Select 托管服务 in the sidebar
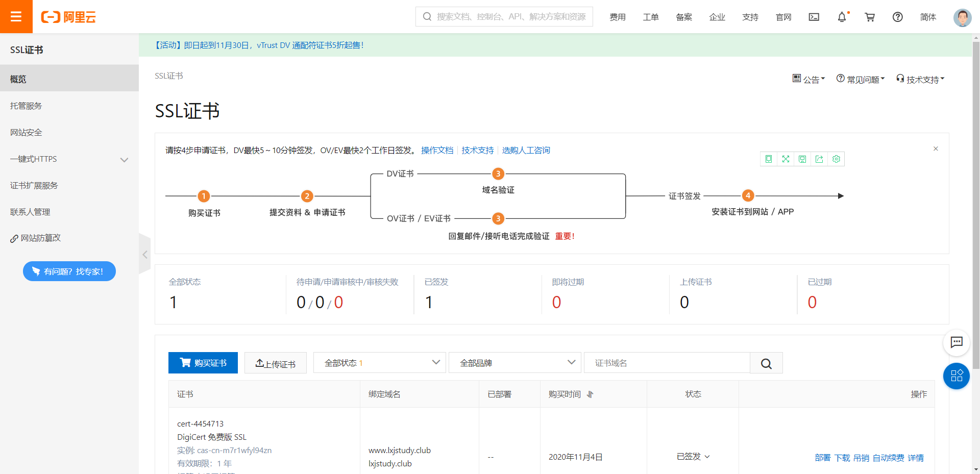The height and width of the screenshot is (474, 980). coord(26,106)
